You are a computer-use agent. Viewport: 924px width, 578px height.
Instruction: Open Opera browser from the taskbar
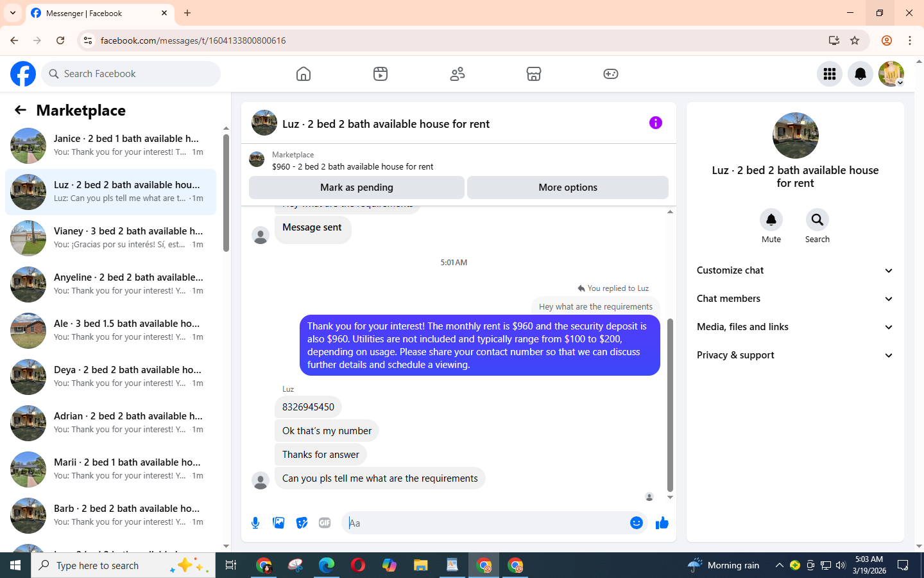tap(358, 565)
